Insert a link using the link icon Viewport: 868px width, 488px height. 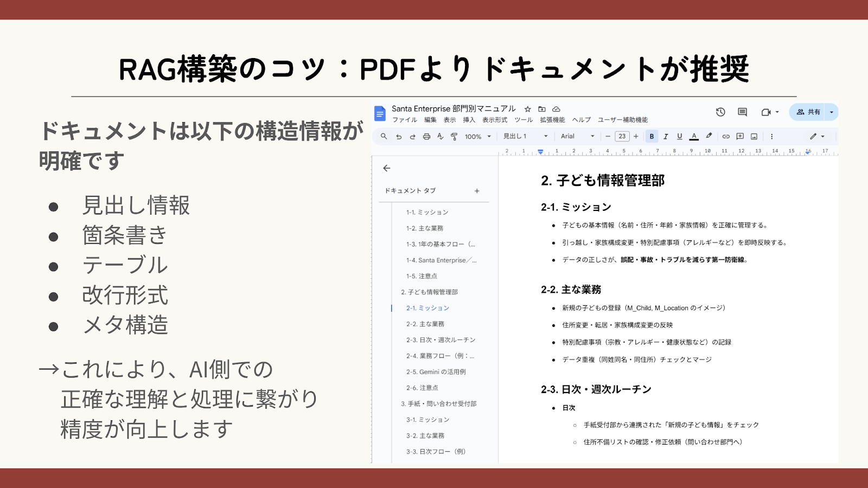(x=726, y=137)
